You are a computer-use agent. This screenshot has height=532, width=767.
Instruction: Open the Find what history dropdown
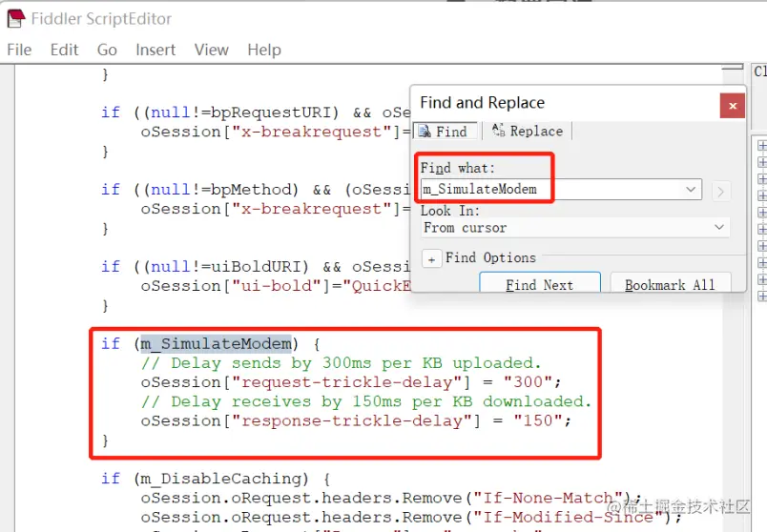[691, 189]
